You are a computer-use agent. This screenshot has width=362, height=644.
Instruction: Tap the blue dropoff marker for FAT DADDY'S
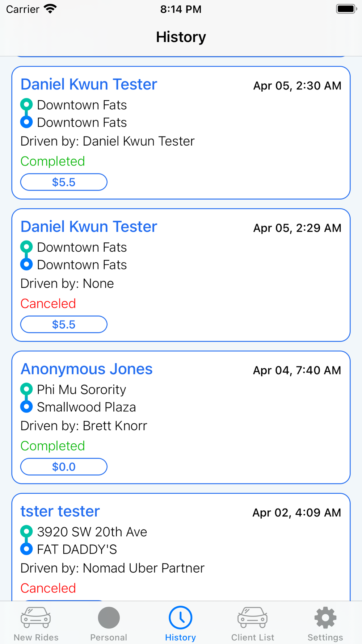(26, 549)
